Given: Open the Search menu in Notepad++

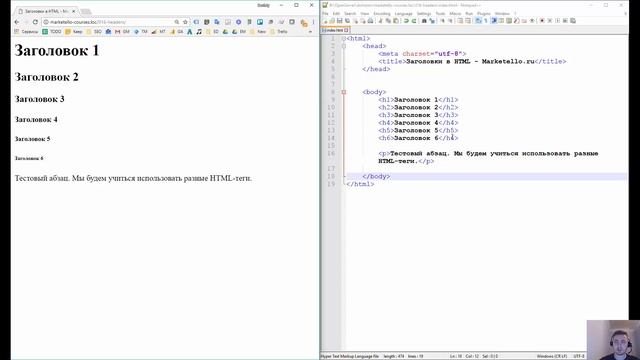Looking at the screenshot, I should [x=350, y=13].
